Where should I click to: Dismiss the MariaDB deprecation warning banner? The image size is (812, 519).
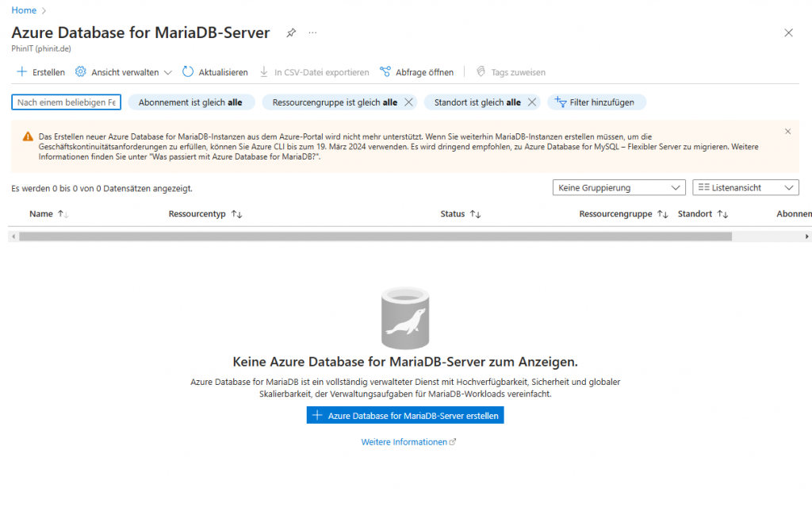click(787, 131)
